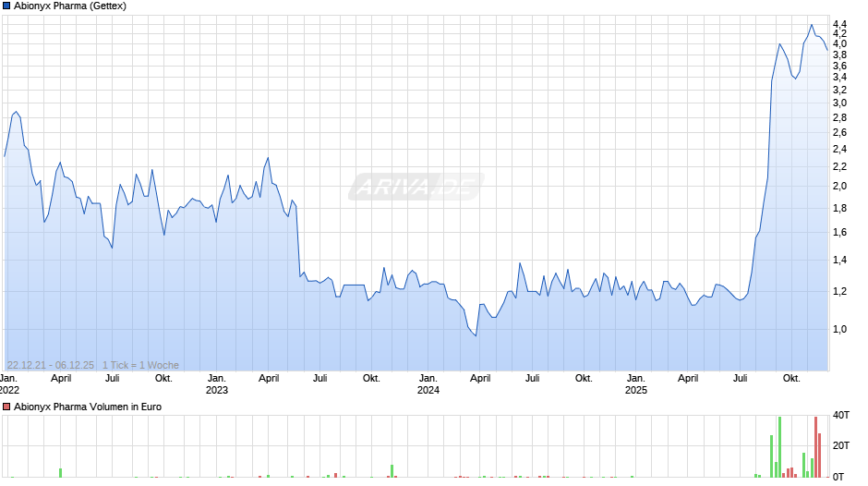Click the 4,2 price axis label

click(x=839, y=34)
